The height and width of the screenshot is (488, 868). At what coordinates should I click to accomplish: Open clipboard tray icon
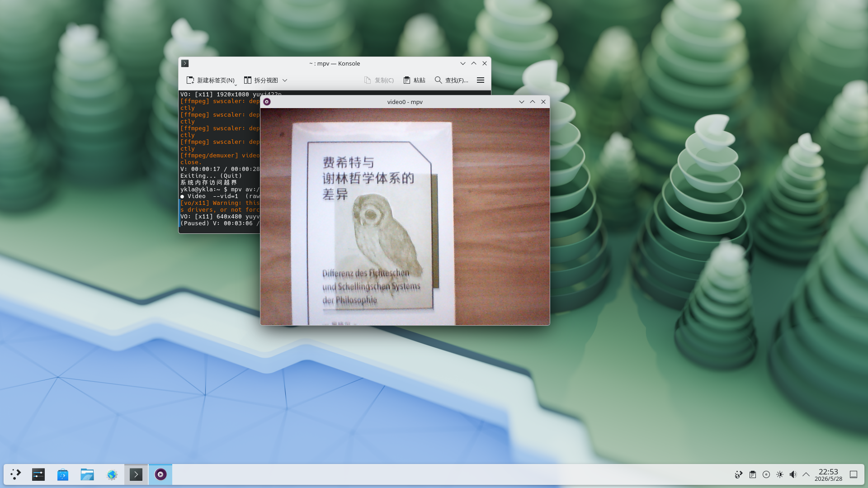(x=753, y=474)
